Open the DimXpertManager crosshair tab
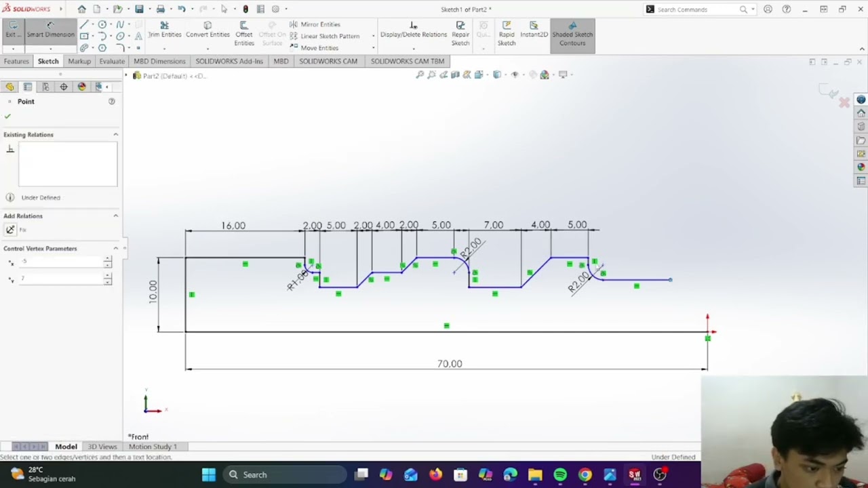Image resolution: width=868 pixels, height=488 pixels. coord(64,87)
